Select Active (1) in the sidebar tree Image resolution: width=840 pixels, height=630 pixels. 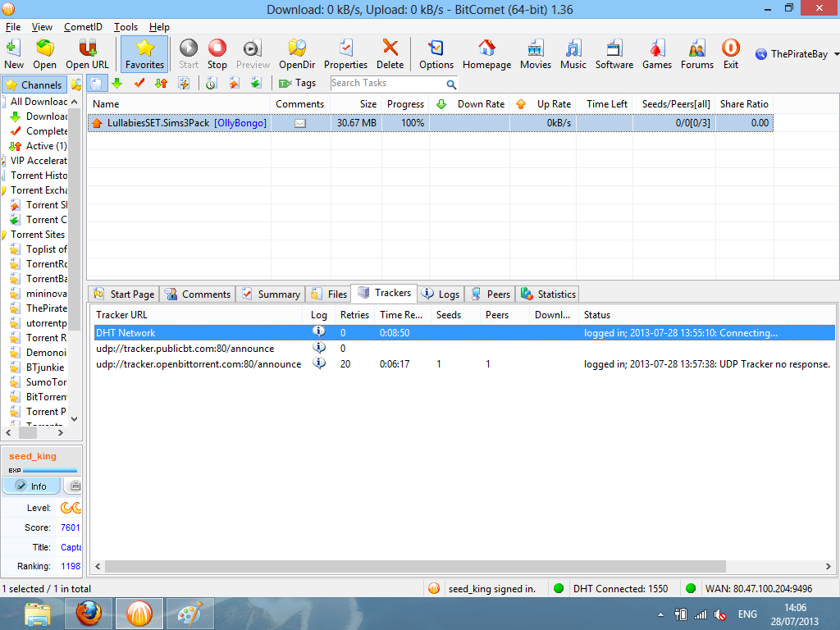[x=38, y=146]
